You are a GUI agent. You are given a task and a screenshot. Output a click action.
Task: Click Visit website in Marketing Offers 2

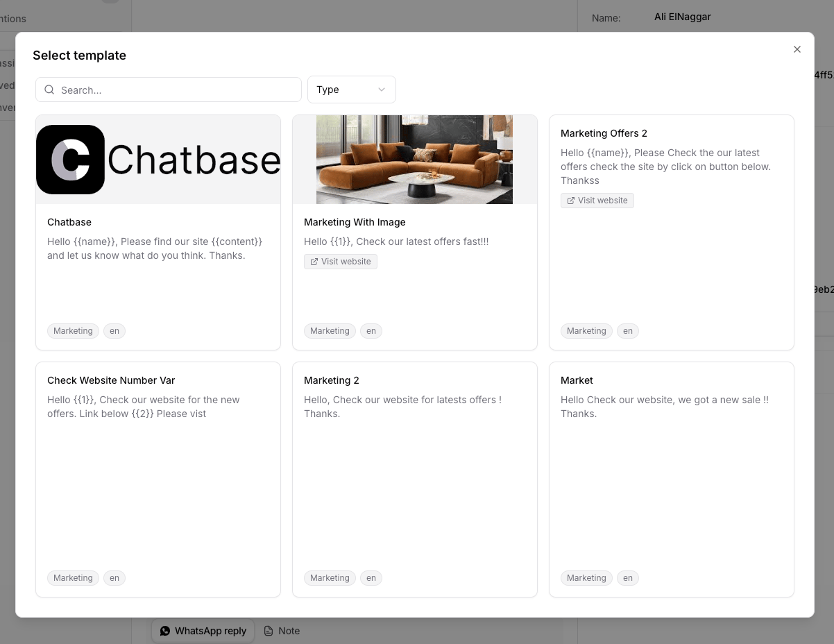point(597,201)
